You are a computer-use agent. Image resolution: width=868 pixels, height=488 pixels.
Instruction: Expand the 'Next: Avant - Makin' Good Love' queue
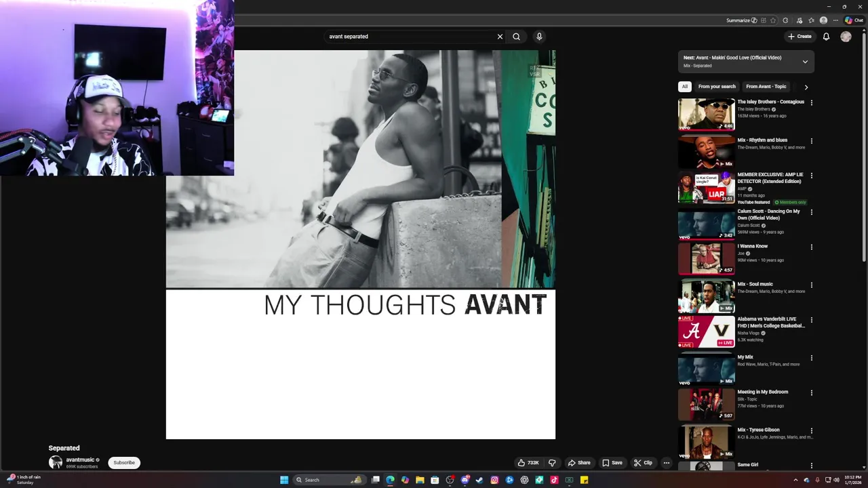(805, 62)
